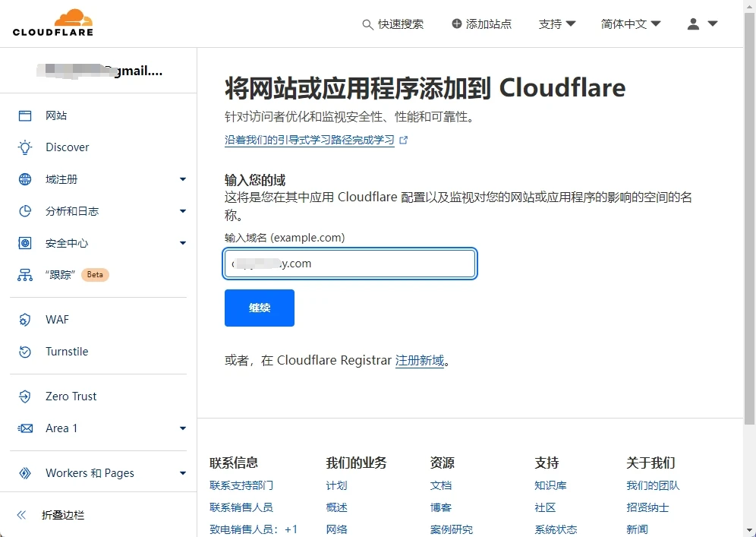Click the domain name input field
This screenshot has width=756, height=537.
(x=350, y=264)
